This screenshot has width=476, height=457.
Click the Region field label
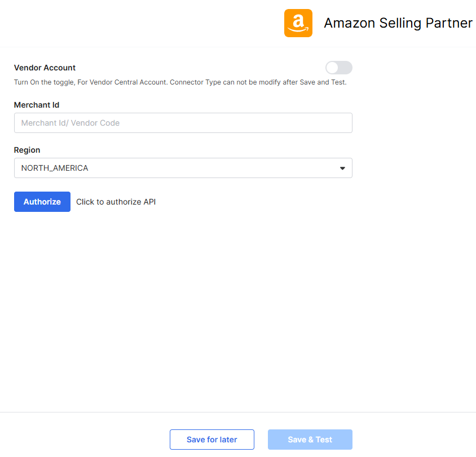coord(27,150)
